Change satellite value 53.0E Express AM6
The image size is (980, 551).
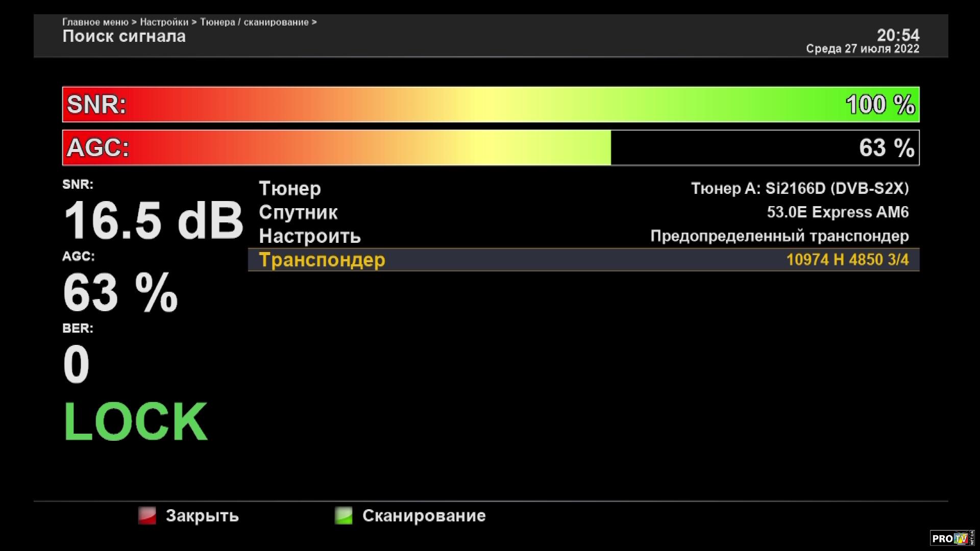point(838,212)
